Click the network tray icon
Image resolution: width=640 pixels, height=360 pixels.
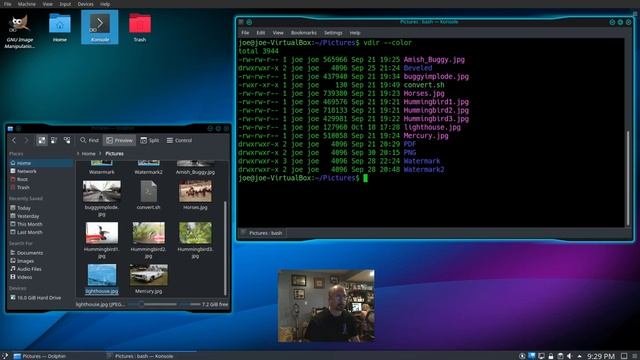(x=541, y=356)
